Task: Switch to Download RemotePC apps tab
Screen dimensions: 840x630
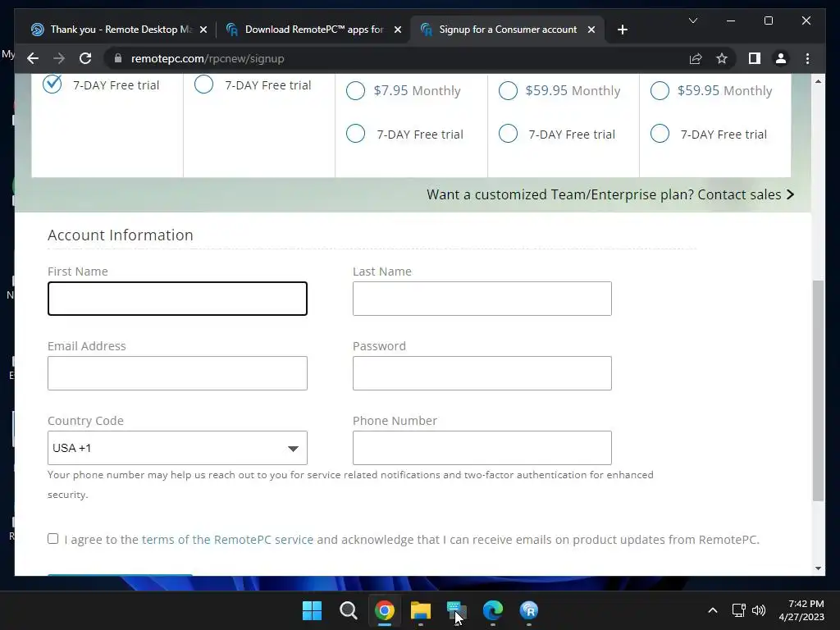Action: (313, 30)
